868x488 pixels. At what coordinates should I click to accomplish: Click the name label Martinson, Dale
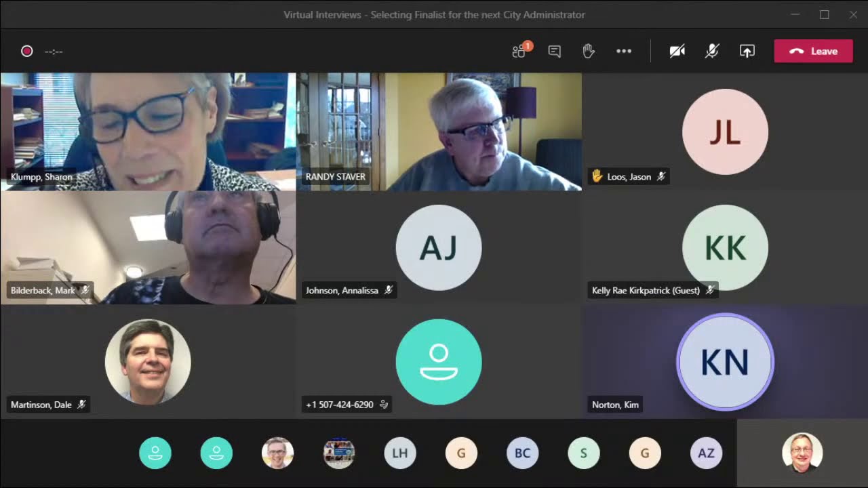[x=41, y=405]
